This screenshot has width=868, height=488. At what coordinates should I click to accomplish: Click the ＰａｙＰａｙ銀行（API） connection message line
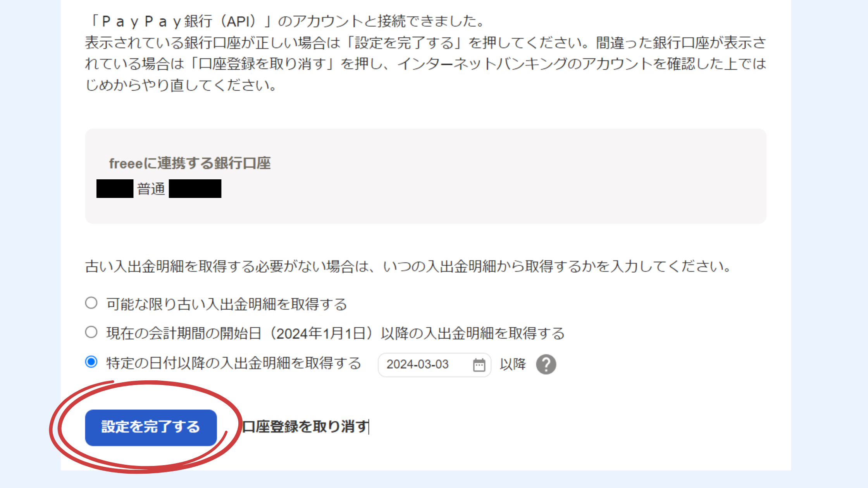coord(286,21)
